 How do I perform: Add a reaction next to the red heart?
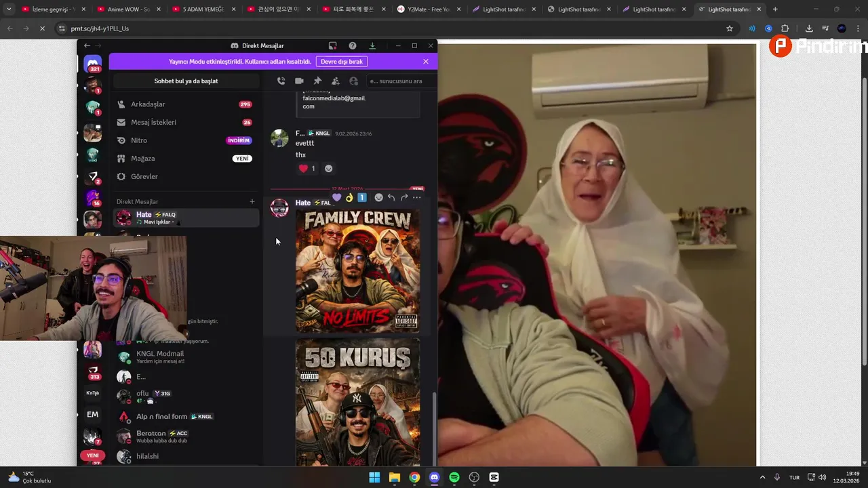pyautogui.click(x=329, y=168)
